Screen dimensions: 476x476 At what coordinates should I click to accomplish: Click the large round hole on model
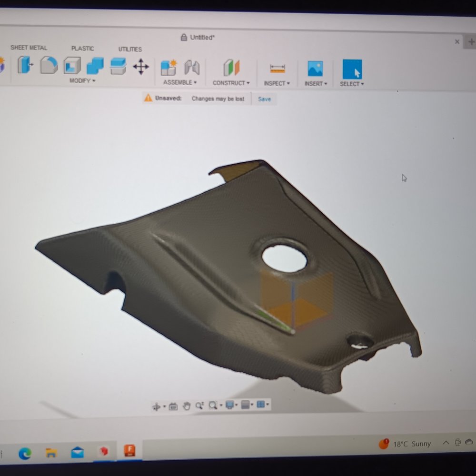(285, 258)
